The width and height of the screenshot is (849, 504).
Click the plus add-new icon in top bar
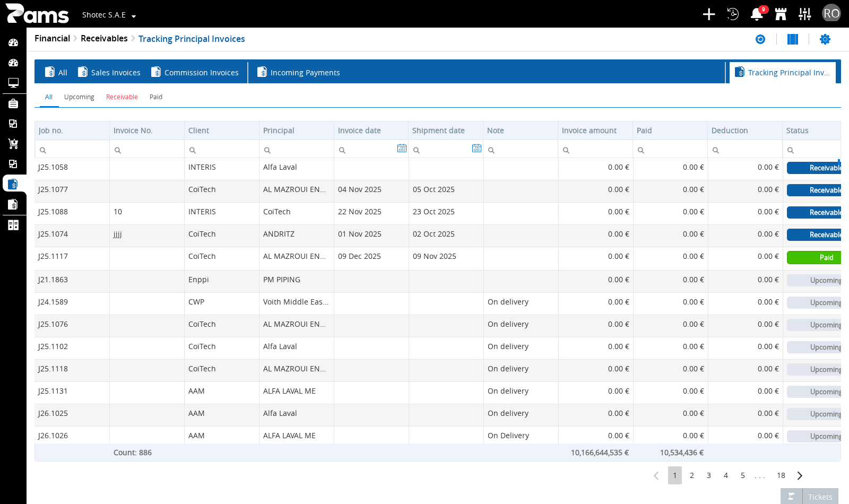pyautogui.click(x=709, y=14)
